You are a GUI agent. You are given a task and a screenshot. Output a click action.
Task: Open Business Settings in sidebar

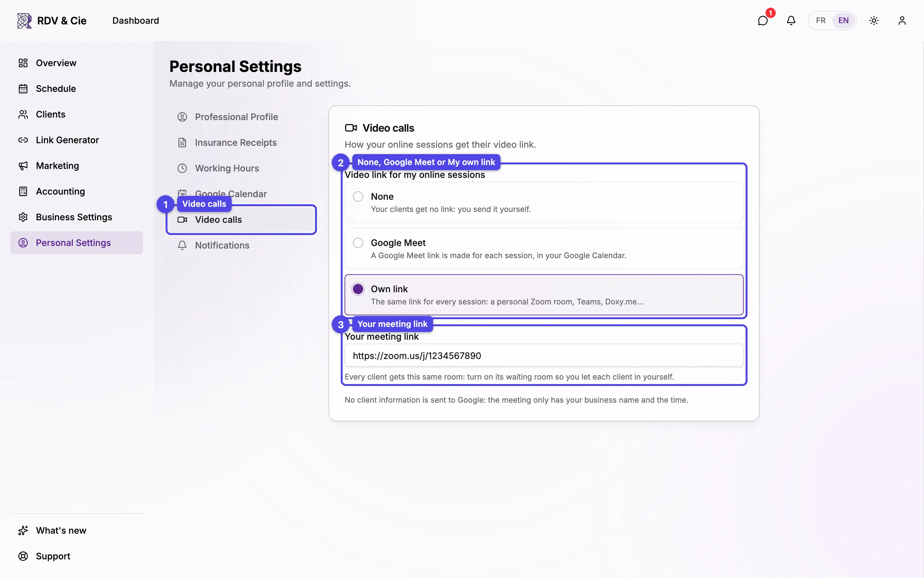(76, 217)
